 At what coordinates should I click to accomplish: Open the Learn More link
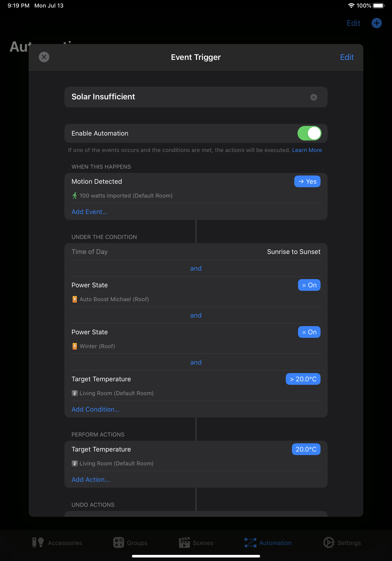(307, 150)
